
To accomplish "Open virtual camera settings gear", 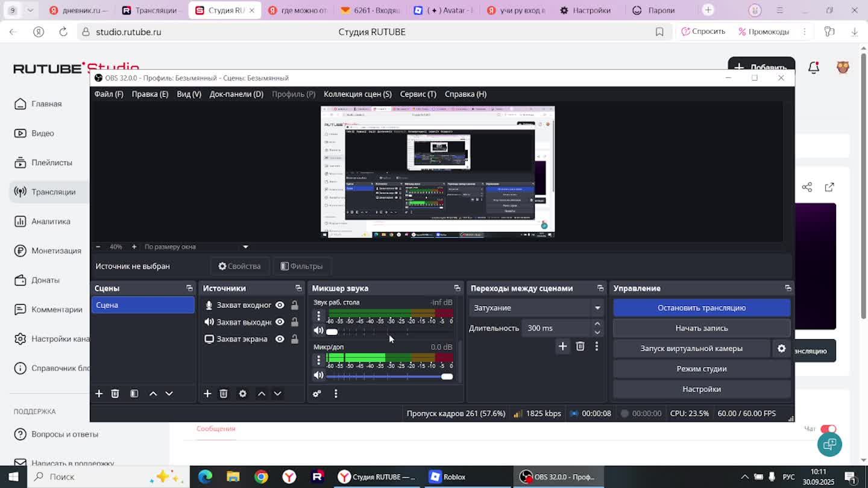I will (x=782, y=348).
